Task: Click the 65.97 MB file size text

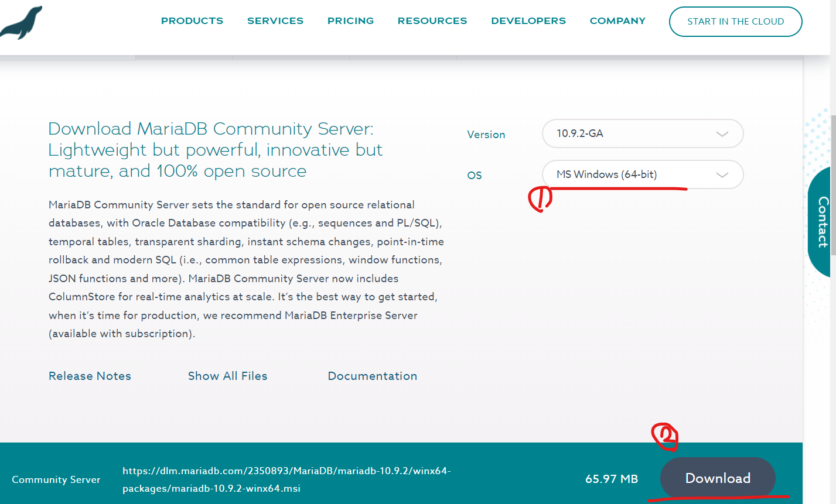Action: pos(612,479)
